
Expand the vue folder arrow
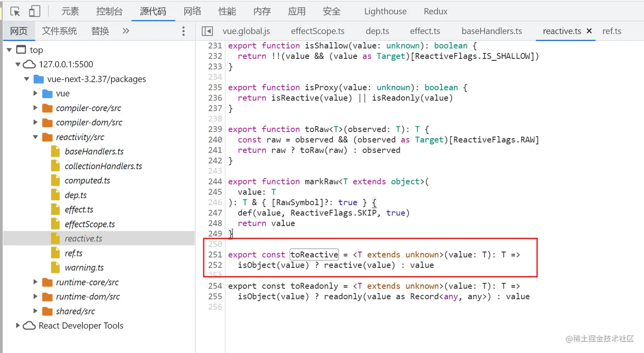35,93
